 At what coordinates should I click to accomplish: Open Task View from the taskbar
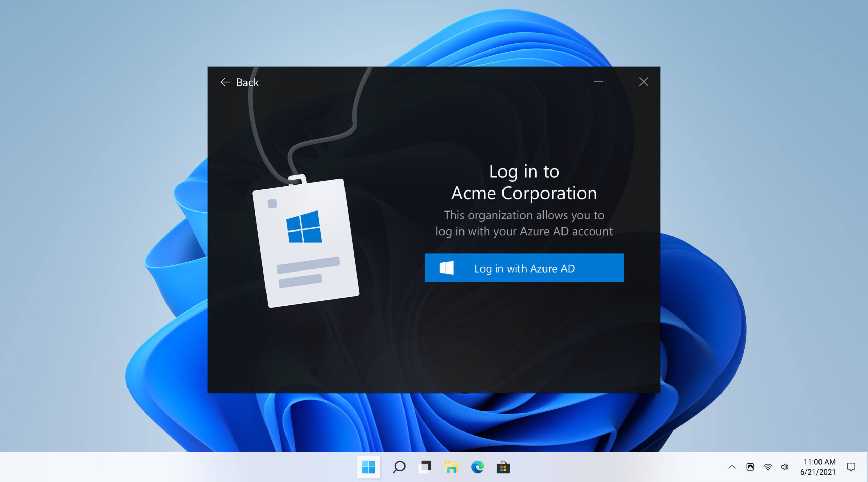pyautogui.click(x=425, y=467)
